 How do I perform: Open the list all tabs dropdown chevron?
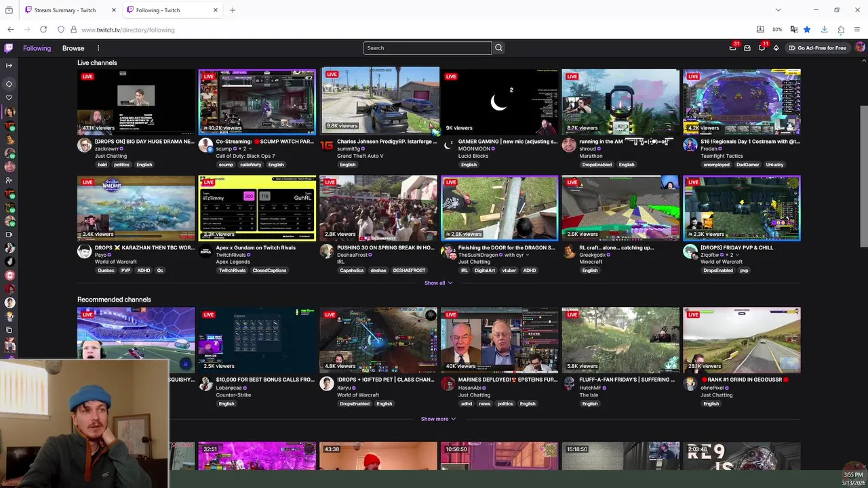pos(778,10)
